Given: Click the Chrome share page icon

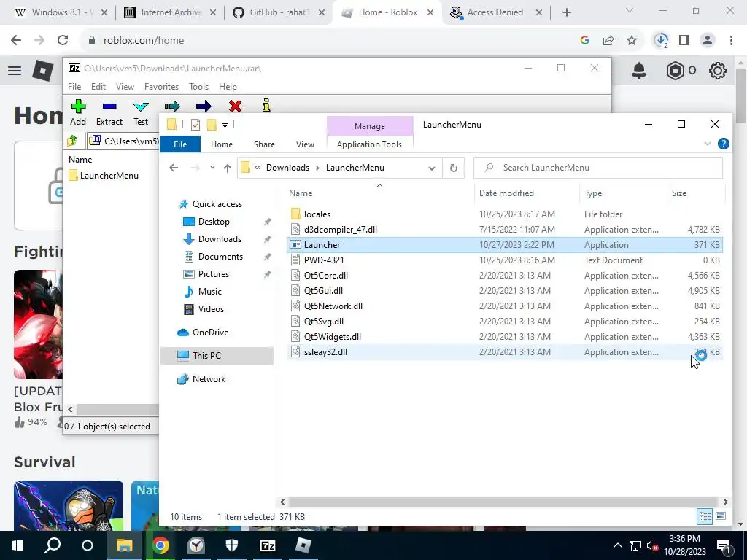Looking at the screenshot, I should 608,41.
